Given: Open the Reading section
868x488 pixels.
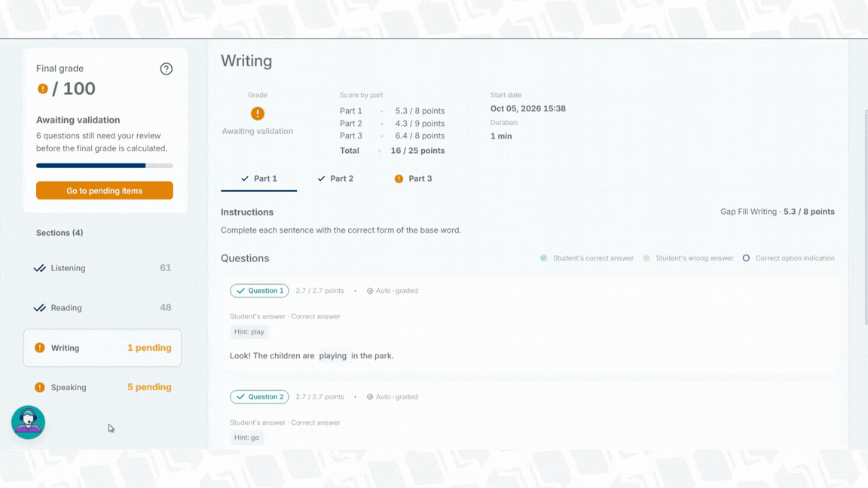Looking at the screenshot, I should 102,307.
